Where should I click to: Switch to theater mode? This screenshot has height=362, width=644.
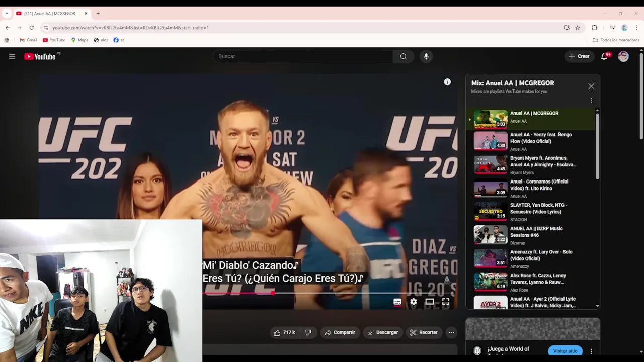pyautogui.click(x=429, y=302)
